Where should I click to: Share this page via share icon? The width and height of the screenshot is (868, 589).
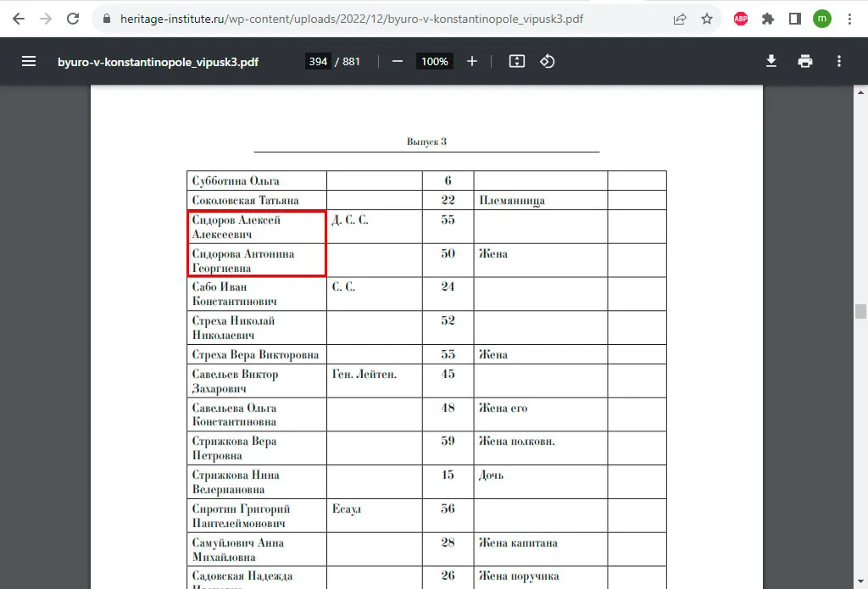pos(680,19)
